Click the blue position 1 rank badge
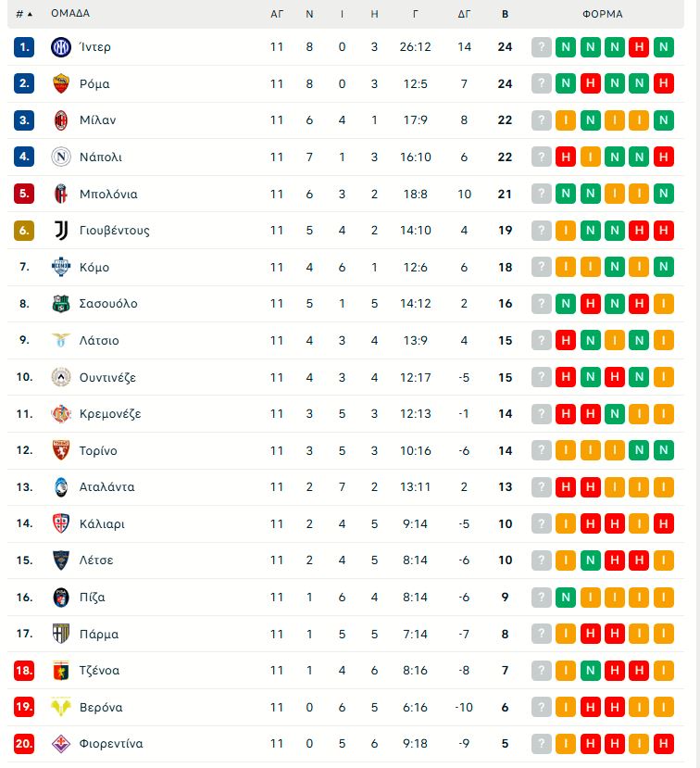 25,47
